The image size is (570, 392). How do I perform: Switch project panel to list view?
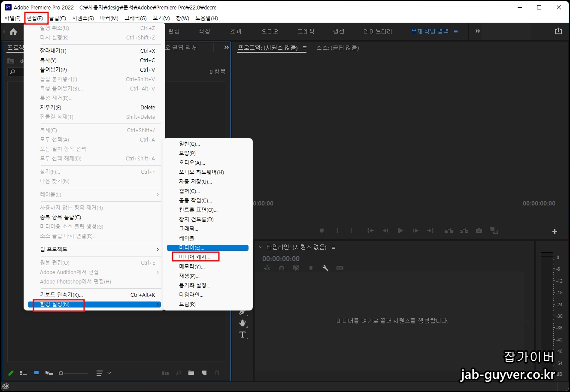click(24, 373)
